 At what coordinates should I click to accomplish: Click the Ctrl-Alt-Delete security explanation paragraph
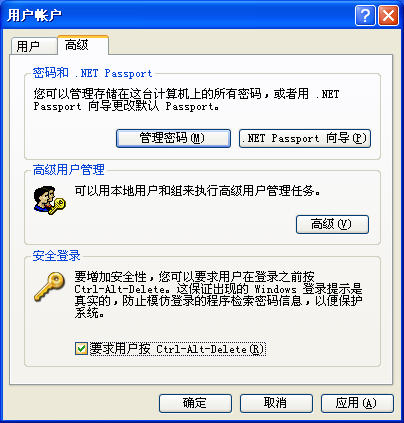click(x=218, y=295)
